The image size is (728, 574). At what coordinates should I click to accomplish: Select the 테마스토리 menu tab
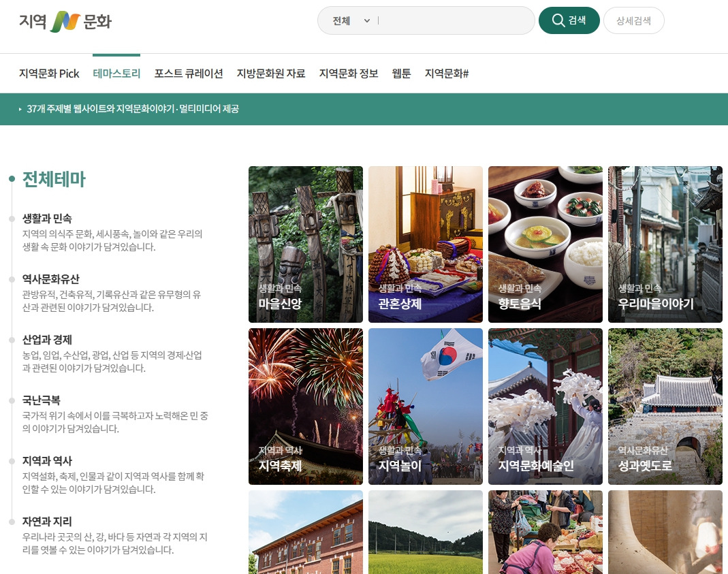point(116,74)
